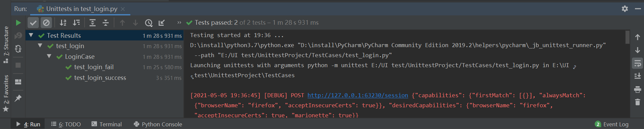Image resolution: width=644 pixels, height=129 pixels.
Task: Show more toolbar actions chevrons
Action: point(179,23)
